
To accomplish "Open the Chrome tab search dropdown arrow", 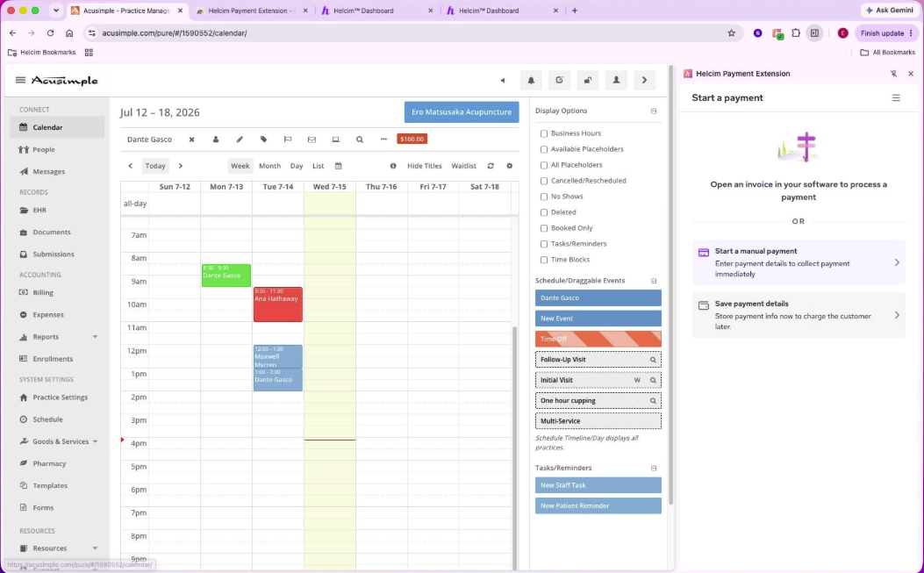I will tap(56, 10).
